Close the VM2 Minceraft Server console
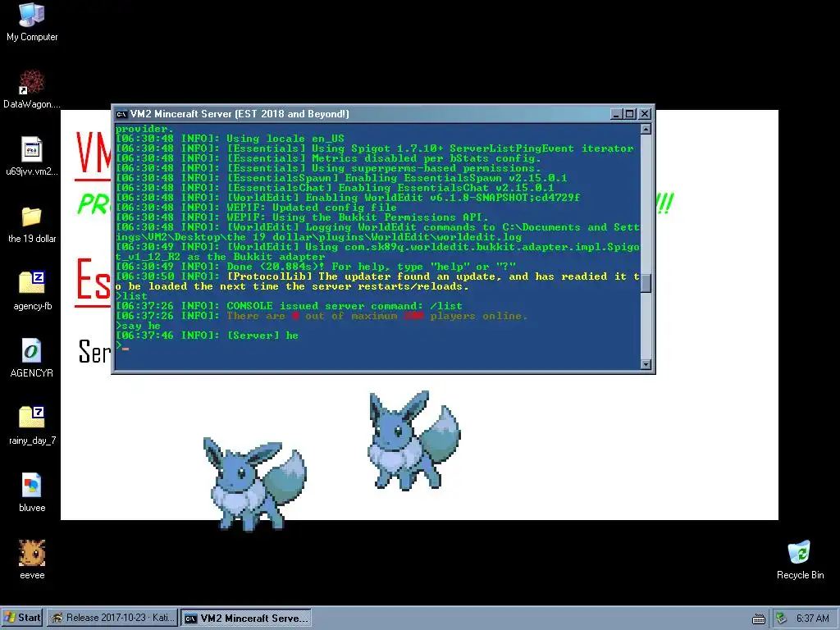 (645, 114)
